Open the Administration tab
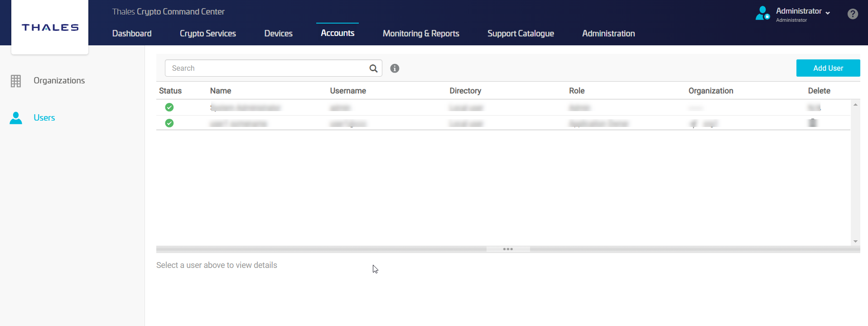Image resolution: width=868 pixels, height=326 pixels. click(x=608, y=34)
